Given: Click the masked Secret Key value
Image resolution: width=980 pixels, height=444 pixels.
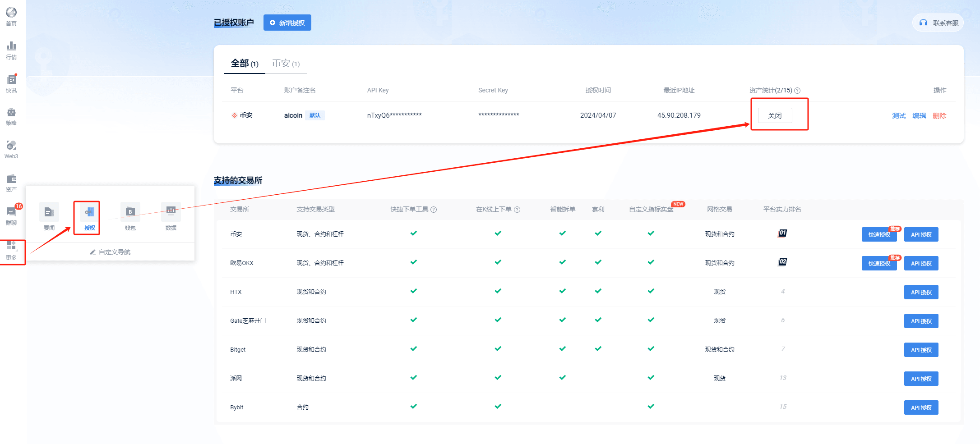Looking at the screenshot, I should coord(499,115).
